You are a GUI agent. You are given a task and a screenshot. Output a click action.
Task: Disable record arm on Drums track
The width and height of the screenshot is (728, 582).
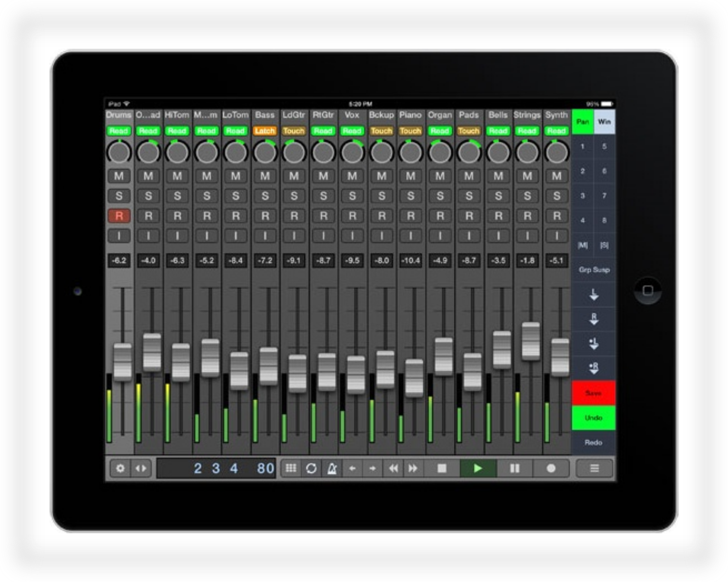click(119, 216)
